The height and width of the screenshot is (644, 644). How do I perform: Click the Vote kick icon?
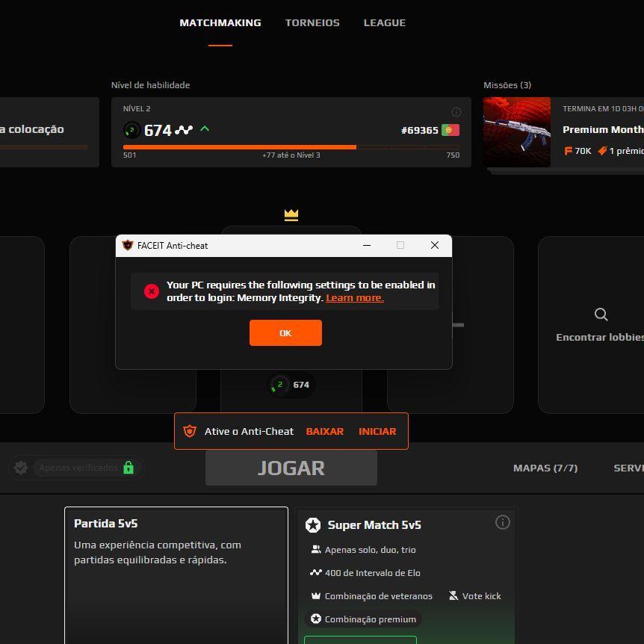coord(453,595)
